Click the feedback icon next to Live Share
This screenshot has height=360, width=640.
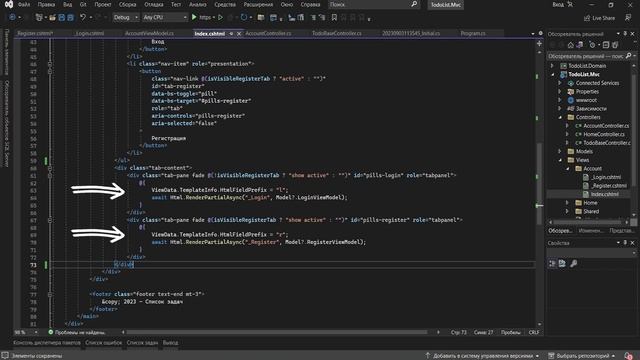628,18
